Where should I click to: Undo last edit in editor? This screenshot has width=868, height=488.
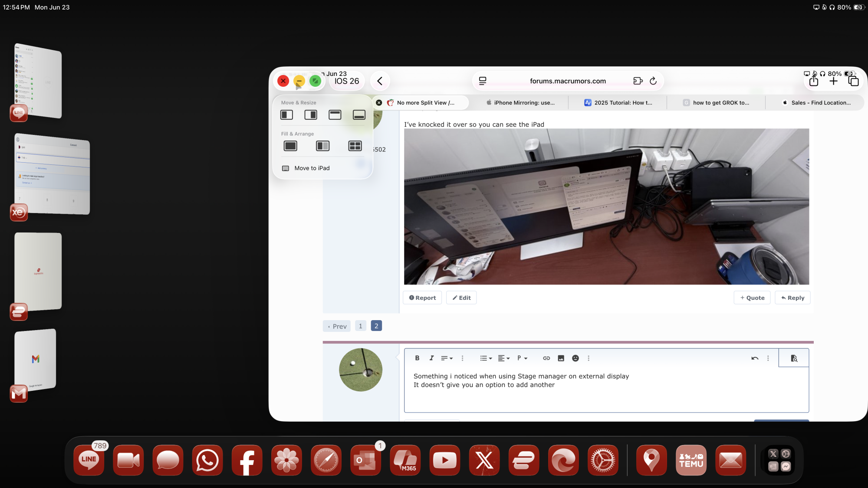tap(755, 358)
